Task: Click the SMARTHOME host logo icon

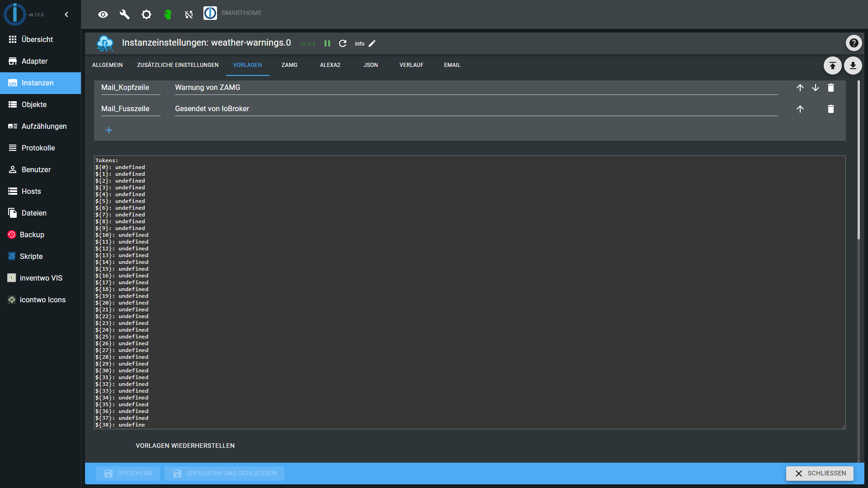Action: (210, 13)
